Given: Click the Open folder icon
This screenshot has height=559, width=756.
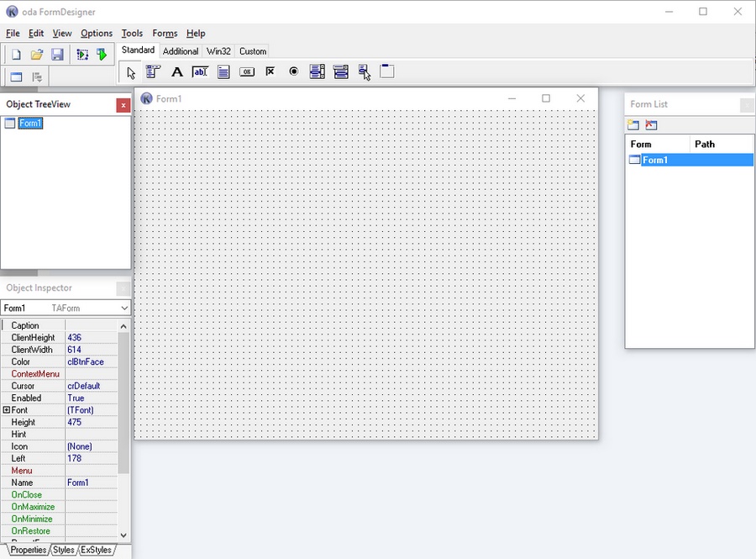Looking at the screenshot, I should tap(37, 55).
